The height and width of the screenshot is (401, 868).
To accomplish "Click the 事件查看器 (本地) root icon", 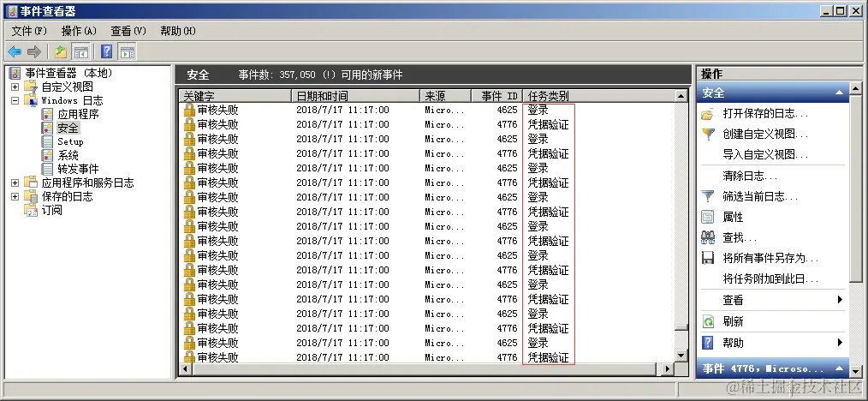I will tap(15, 73).
